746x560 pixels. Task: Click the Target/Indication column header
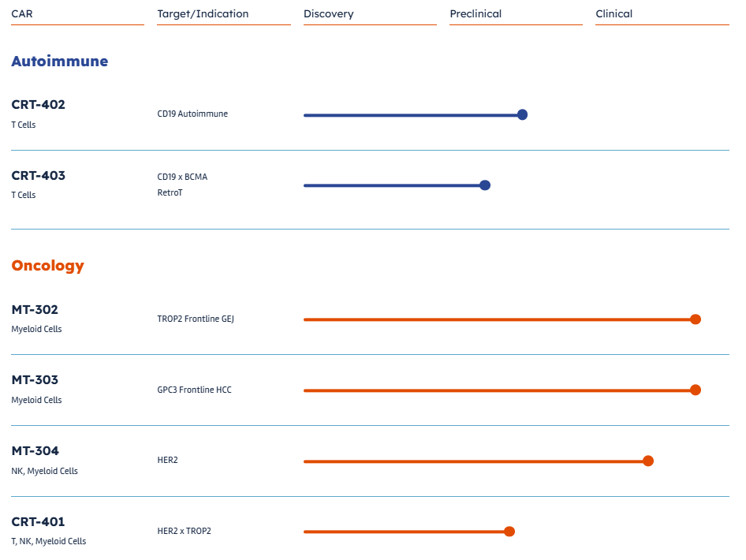coord(203,13)
